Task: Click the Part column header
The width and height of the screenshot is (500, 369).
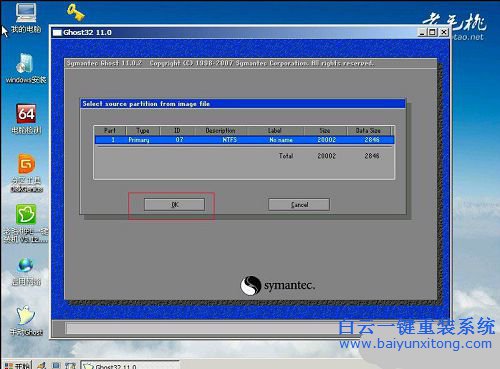Action: 110,130
